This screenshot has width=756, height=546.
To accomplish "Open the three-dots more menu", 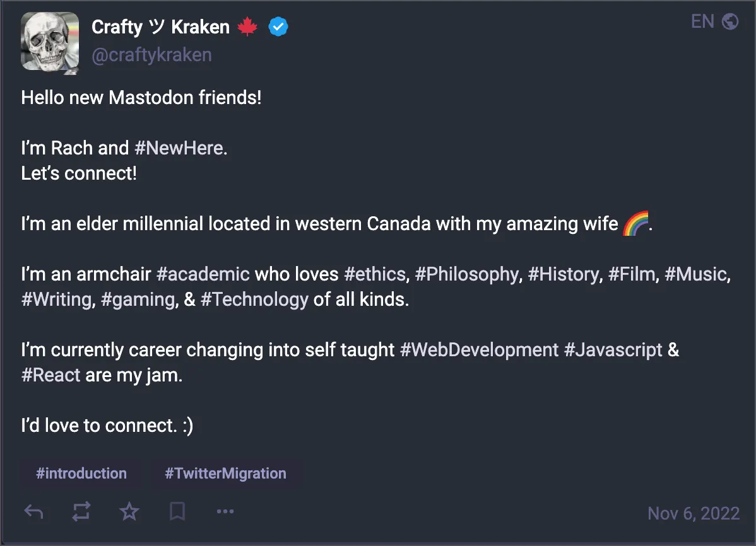I will pos(225,511).
